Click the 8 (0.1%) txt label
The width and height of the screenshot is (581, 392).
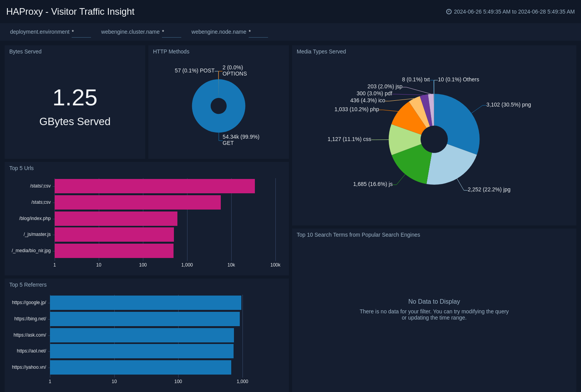point(416,79)
